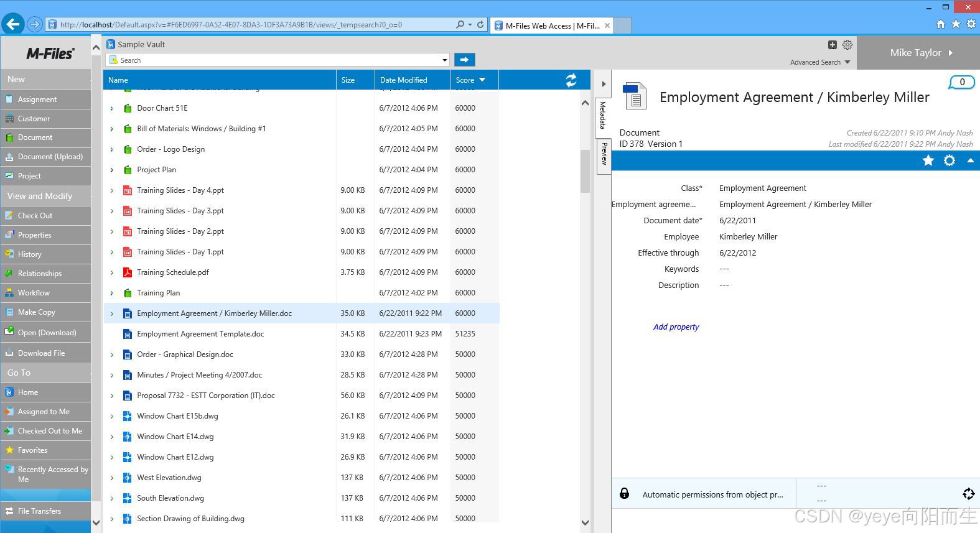This screenshot has height=533, width=980.
Task: Click the Make Copy icon
Action: click(x=9, y=312)
